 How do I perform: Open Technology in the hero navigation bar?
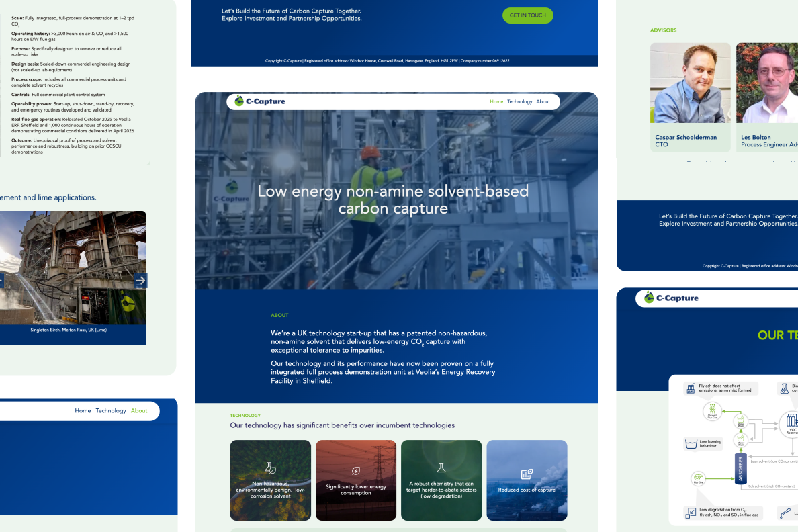[x=520, y=102]
